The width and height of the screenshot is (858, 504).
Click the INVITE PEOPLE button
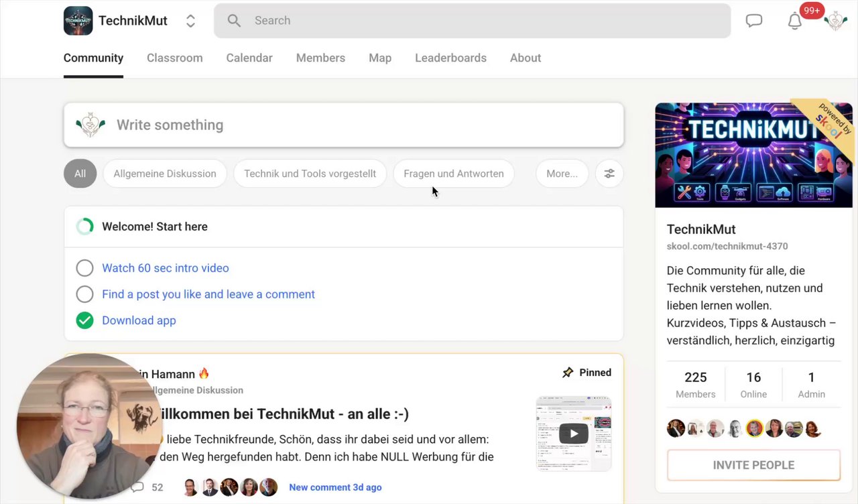tap(753, 465)
